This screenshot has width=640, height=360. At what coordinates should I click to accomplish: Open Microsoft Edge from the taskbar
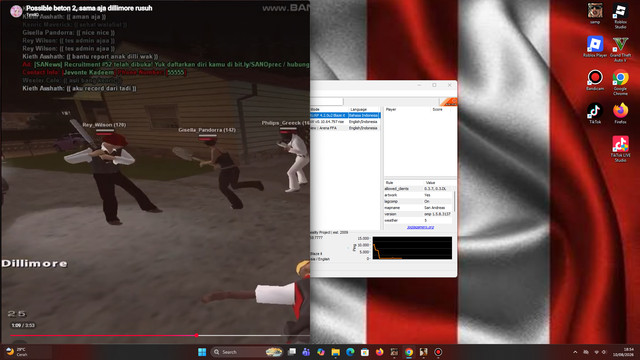tap(350, 352)
